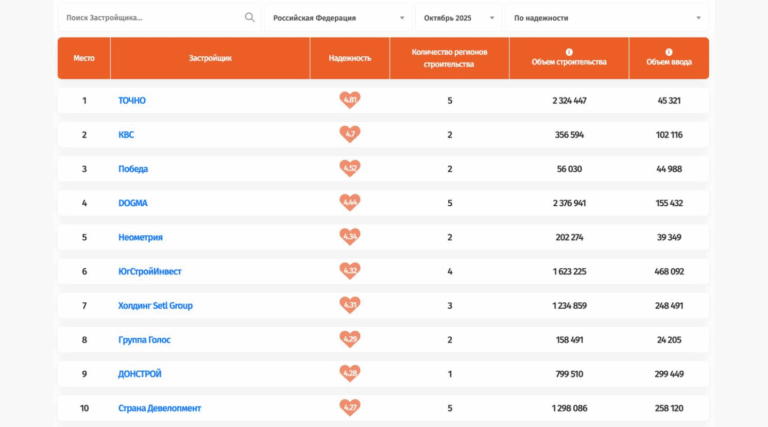Image resolution: width=768 pixels, height=427 pixels.
Task: Click heart rating icon for Неометрия
Action: point(349,237)
